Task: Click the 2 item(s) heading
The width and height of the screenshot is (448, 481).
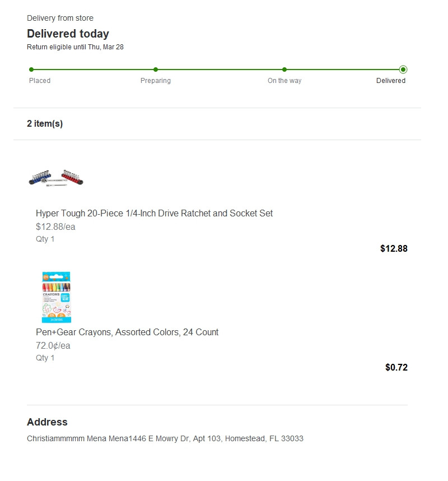Action: (45, 124)
